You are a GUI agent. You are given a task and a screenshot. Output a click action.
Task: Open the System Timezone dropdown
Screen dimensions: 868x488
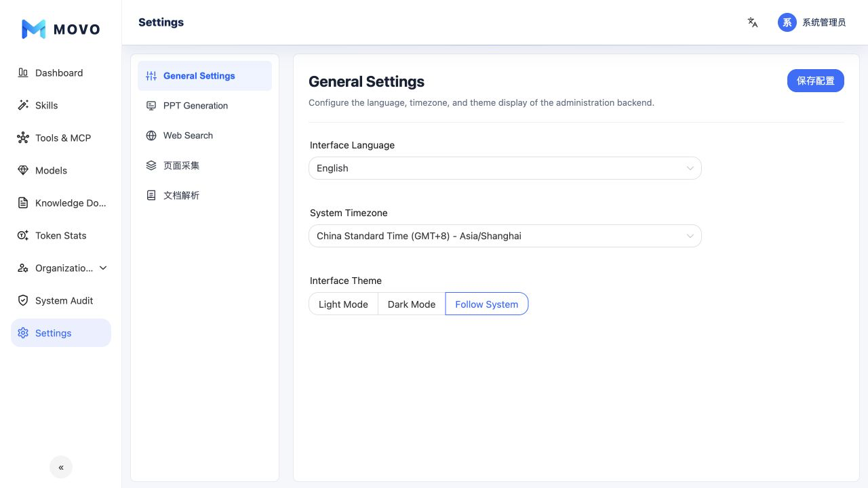(505, 236)
